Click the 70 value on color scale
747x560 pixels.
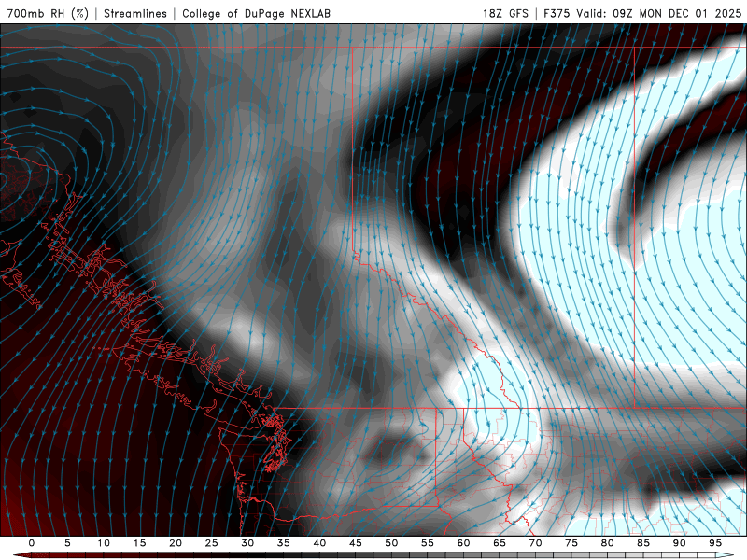click(535, 543)
